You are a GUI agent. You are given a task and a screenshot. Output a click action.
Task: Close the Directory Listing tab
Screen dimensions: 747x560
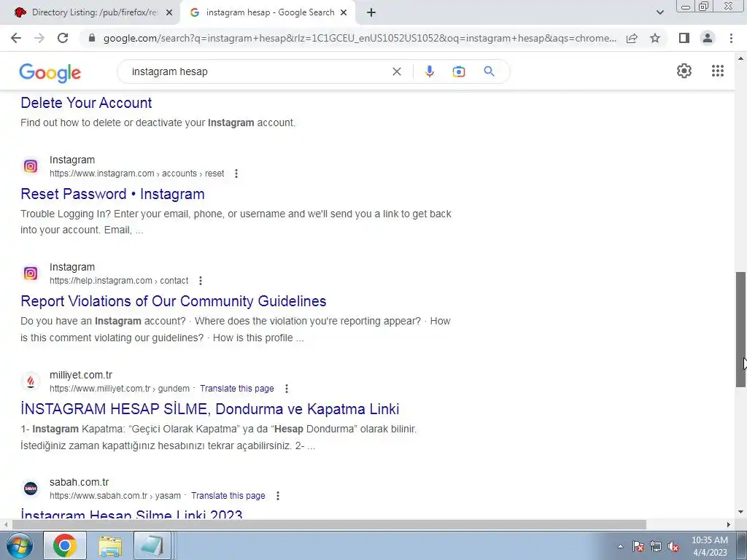169,13
